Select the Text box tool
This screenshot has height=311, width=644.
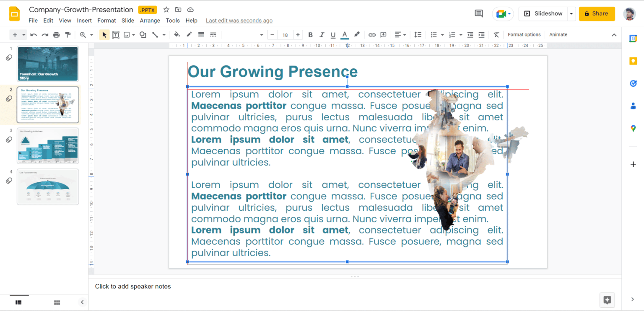click(x=116, y=34)
